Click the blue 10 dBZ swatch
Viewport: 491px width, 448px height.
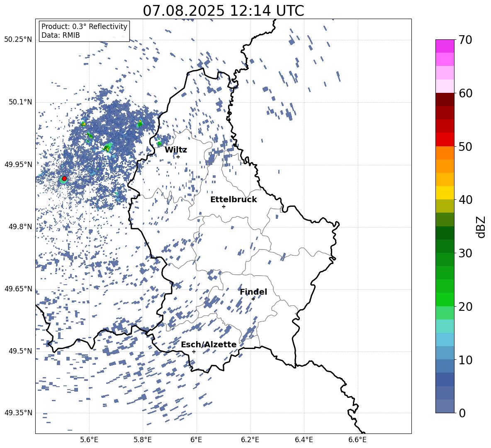[x=445, y=366]
